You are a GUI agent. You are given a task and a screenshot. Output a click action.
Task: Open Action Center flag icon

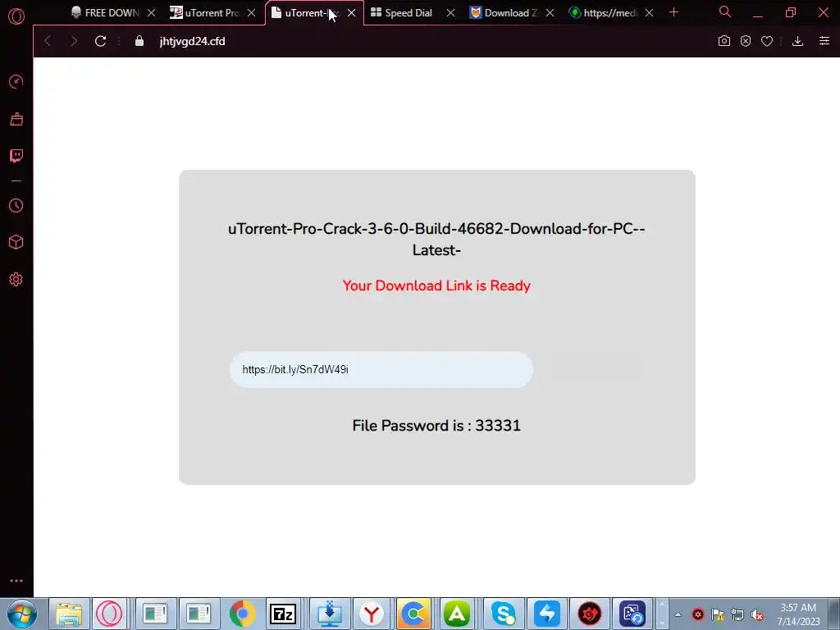pyautogui.click(x=717, y=614)
